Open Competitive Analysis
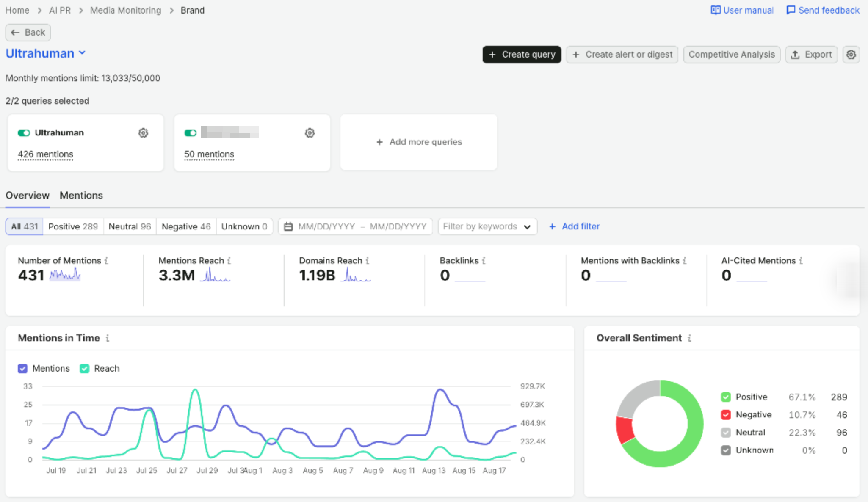This screenshot has width=868, height=502. tap(732, 55)
